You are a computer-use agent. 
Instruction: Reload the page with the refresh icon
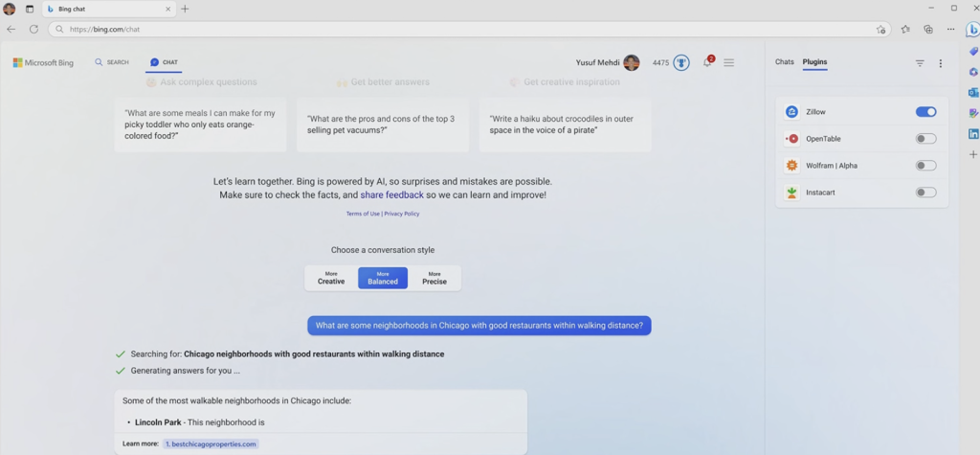(33, 29)
